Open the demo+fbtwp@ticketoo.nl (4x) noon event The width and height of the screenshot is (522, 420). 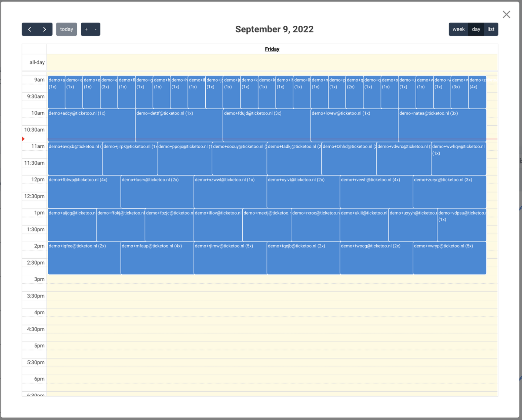tap(84, 191)
